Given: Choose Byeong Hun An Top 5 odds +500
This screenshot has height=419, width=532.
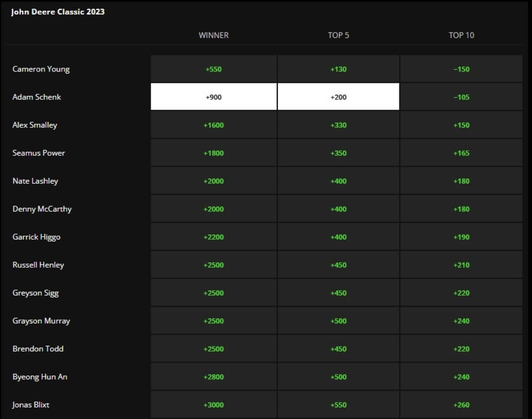Looking at the screenshot, I should pos(338,376).
